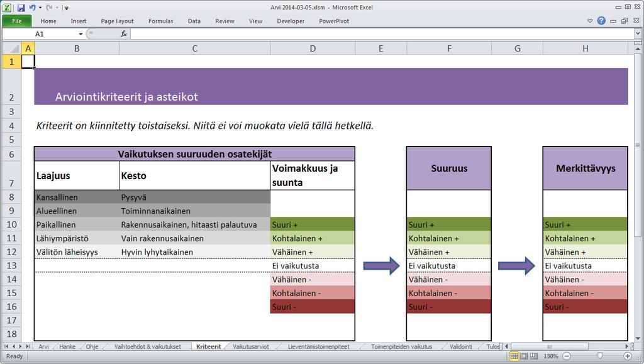Click 'Suuri -' in the Merkittävyys box
This screenshot has width=644, height=364.
click(586, 307)
